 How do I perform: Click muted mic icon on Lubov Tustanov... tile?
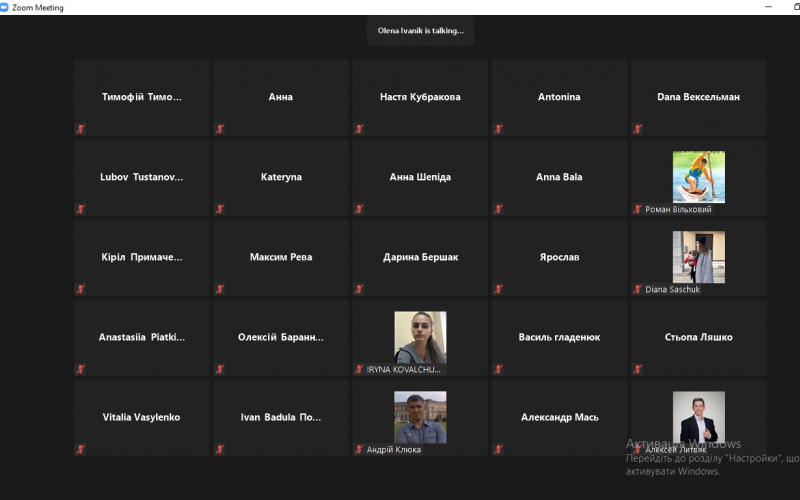pos(81,209)
